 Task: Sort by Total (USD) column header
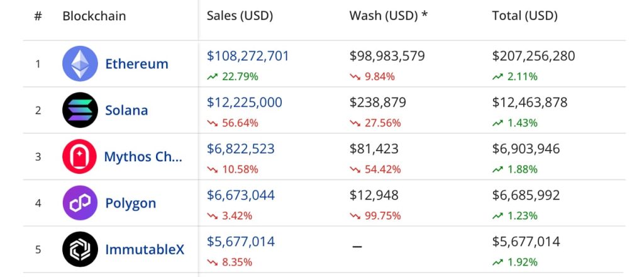(525, 16)
